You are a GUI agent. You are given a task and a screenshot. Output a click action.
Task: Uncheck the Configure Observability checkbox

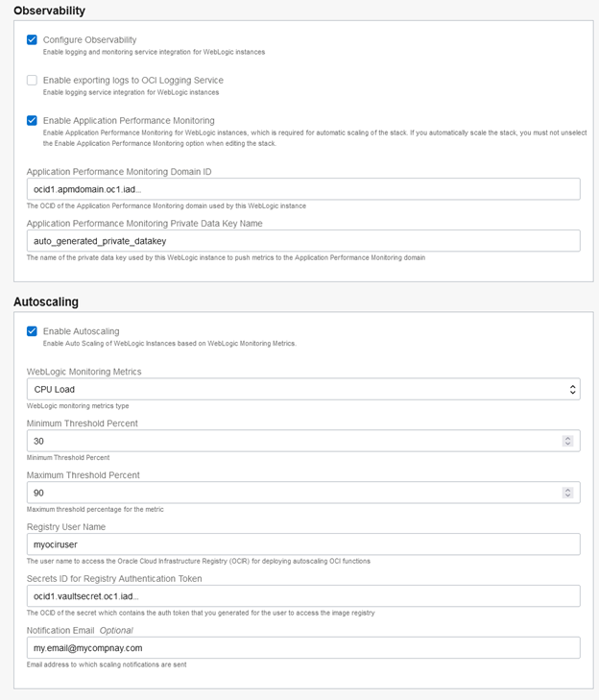point(32,40)
